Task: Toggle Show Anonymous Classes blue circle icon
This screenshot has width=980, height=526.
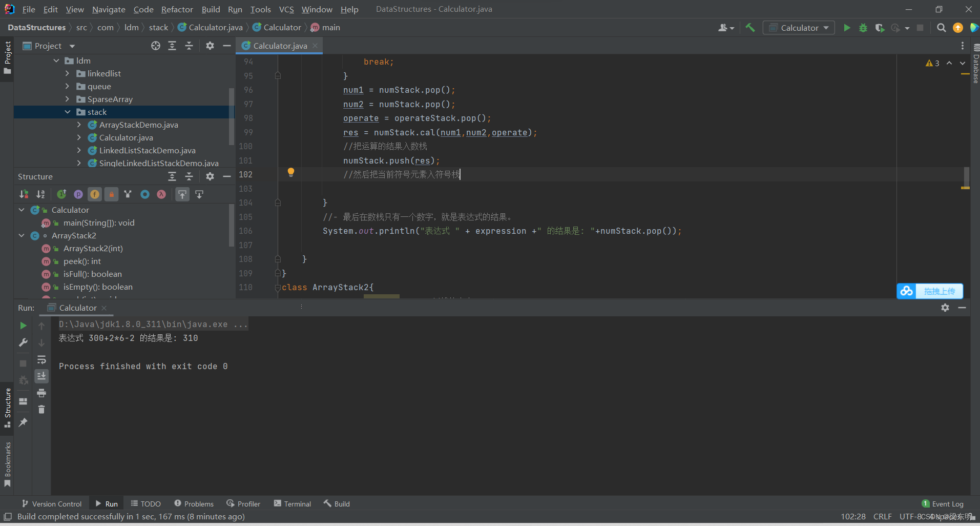Action: pyautogui.click(x=145, y=194)
